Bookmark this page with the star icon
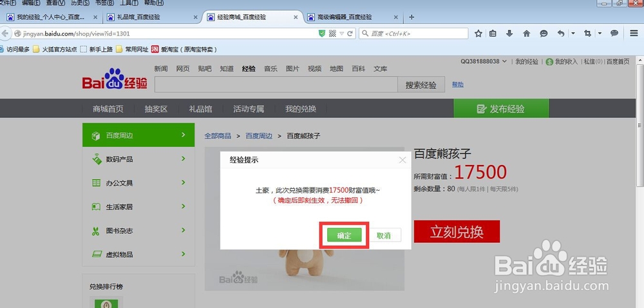Image resolution: width=644 pixels, height=308 pixels. coord(478,34)
